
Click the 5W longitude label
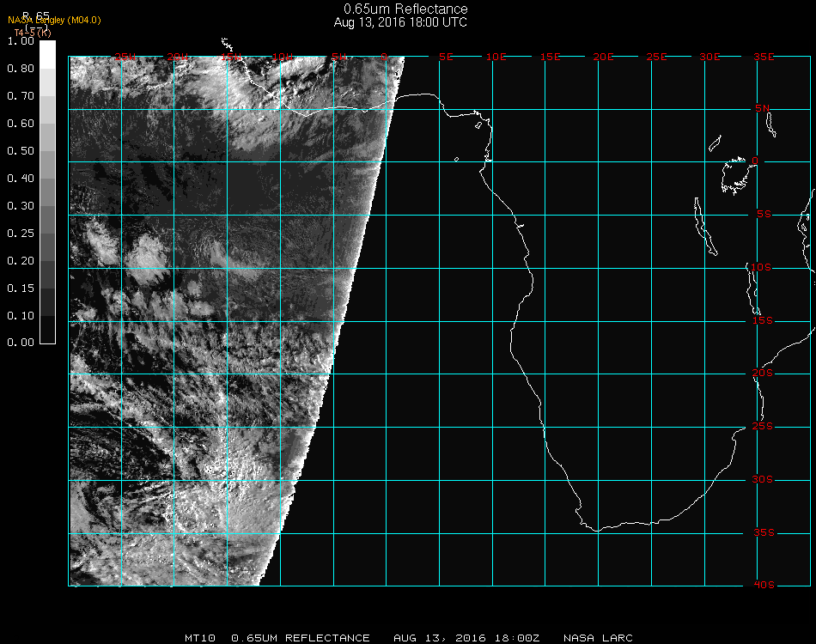[339, 57]
